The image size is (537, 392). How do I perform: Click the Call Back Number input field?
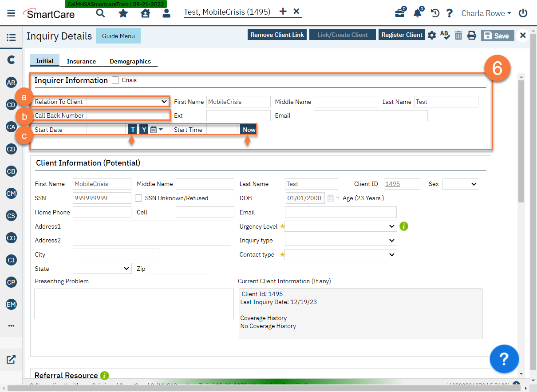click(x=128, y=115)
